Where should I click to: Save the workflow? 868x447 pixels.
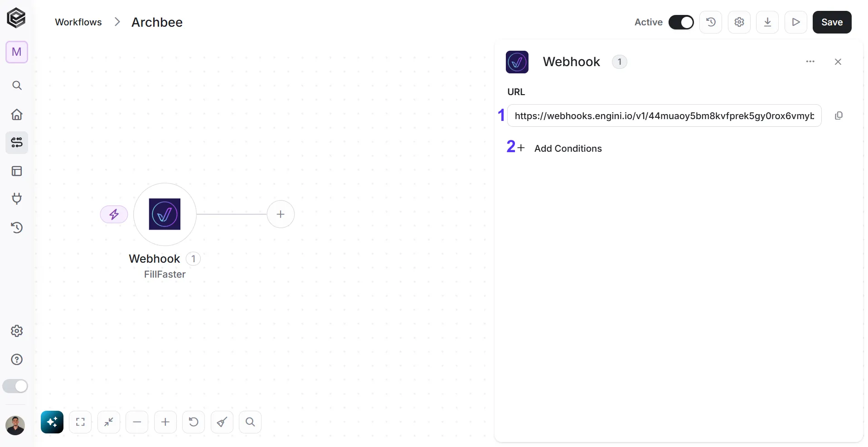[832, 22]
